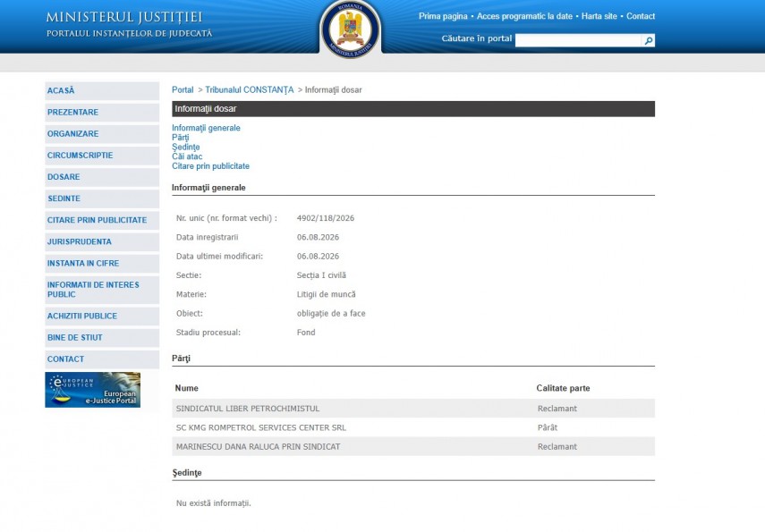Viewport: 765px width, 532px height.
Task: Open the Prima pagina header link
Action: pos(443,16)
